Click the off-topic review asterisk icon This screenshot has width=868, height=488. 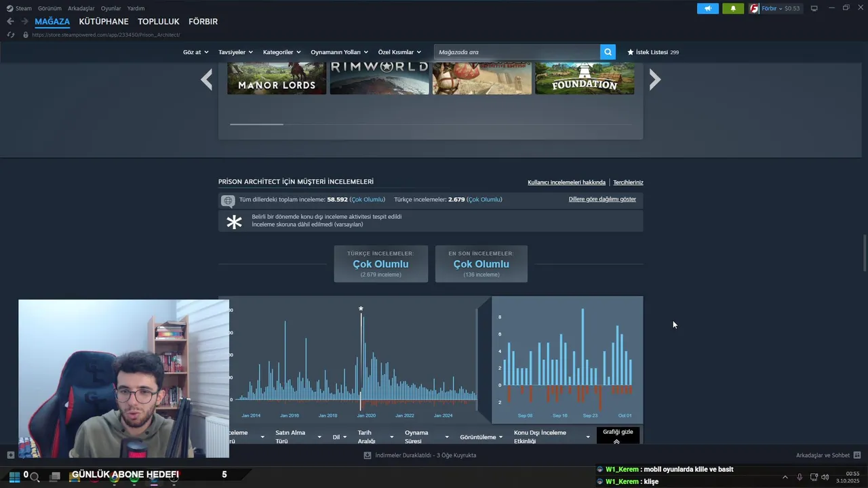[x=234, y=222]
